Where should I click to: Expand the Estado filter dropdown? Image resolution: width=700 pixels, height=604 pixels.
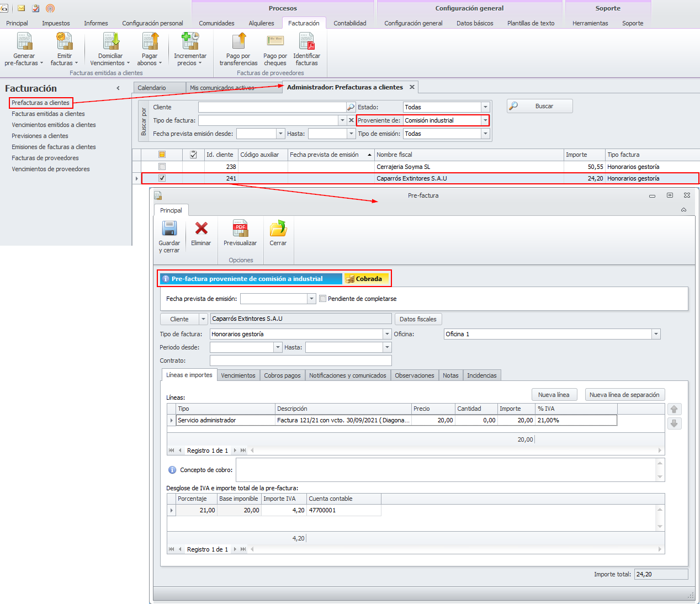485,107
